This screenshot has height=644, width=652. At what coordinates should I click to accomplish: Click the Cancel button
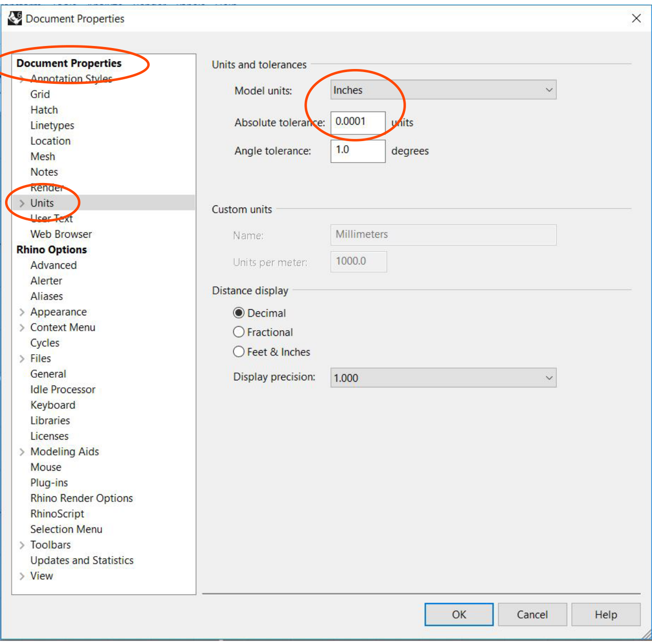click(532, 614)
